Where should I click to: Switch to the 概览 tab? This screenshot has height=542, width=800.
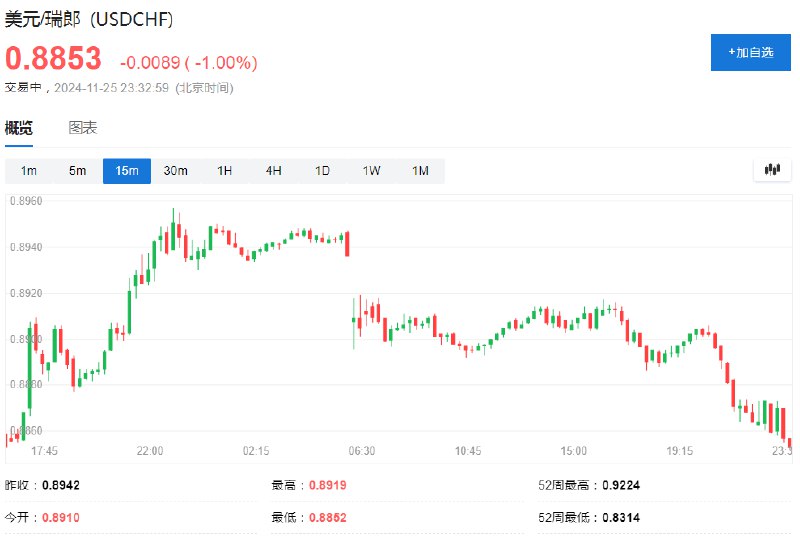(x=19, y=128)
